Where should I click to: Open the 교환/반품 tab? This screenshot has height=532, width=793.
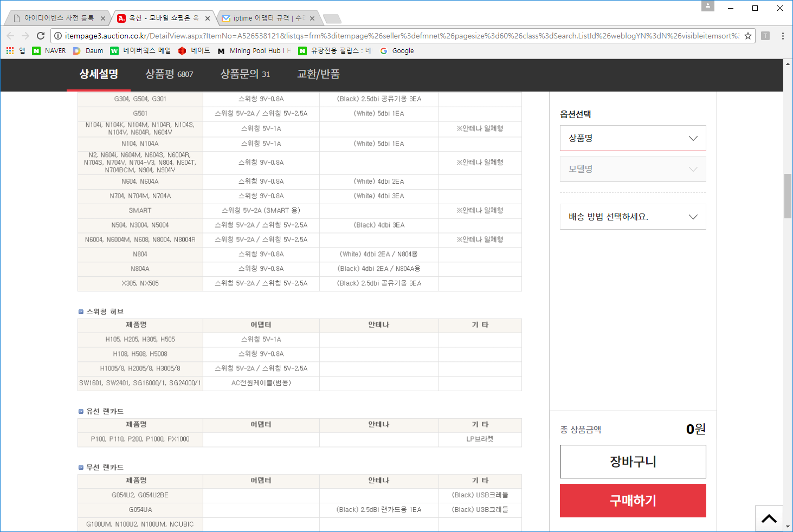pos(318,74)
